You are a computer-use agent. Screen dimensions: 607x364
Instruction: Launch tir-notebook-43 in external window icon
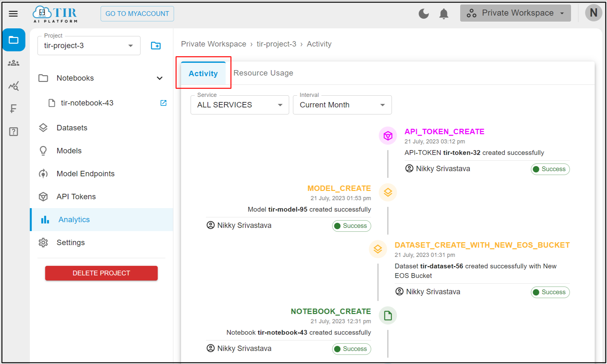pos(163,103)
